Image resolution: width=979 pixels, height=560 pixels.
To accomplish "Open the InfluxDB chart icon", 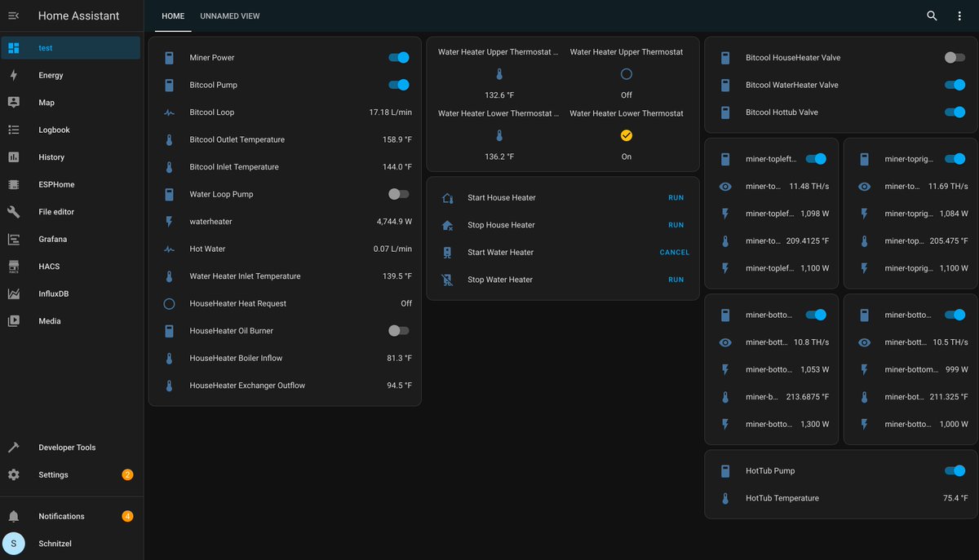I will 13,293.
